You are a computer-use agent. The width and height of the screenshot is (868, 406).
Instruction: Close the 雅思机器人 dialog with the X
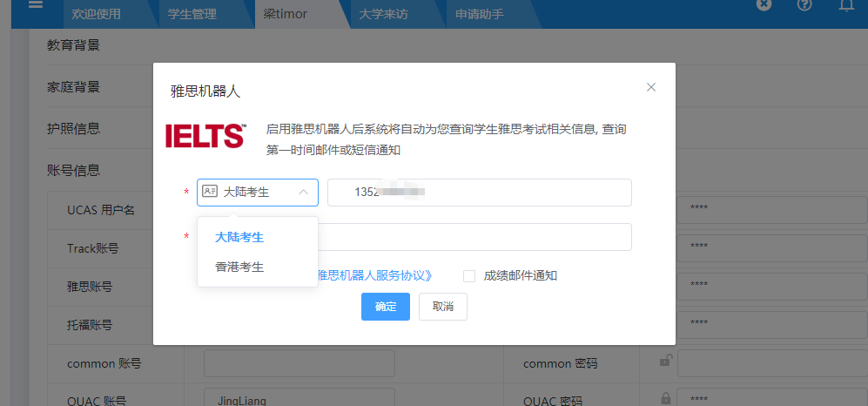651,87
